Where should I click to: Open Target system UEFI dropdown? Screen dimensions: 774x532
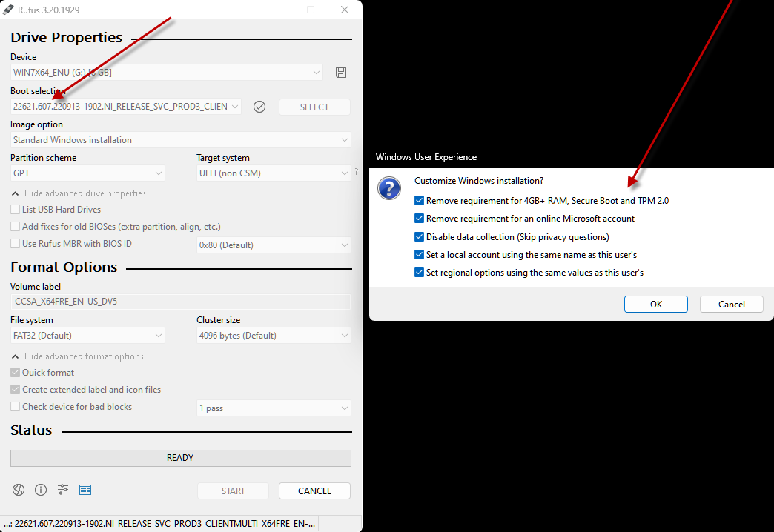tap(274, 173)
